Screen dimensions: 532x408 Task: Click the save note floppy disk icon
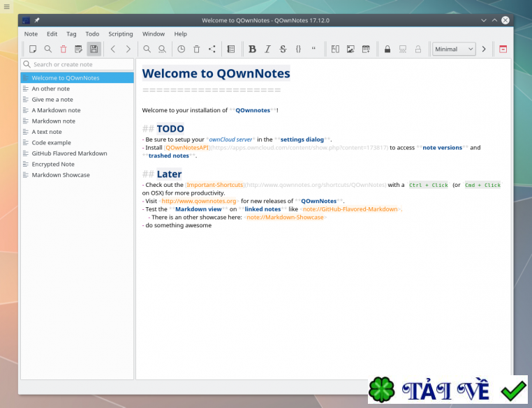pos(94,50)
